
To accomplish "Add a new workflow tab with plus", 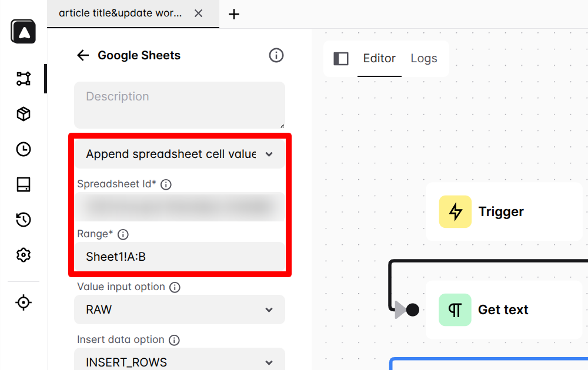I will 234,14.
